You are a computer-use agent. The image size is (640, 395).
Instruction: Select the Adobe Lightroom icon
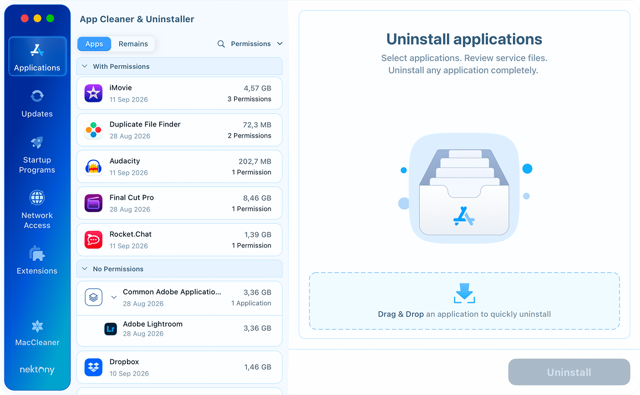coord(111,328)
